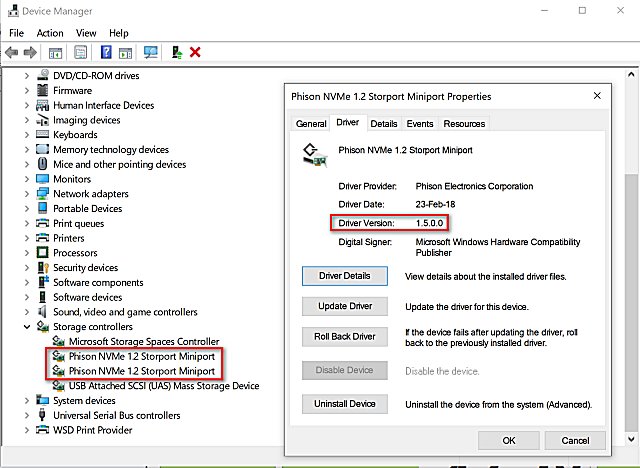Expand the System devices node
This screenshot has height=468, width=640.
(x=27, y=400)
